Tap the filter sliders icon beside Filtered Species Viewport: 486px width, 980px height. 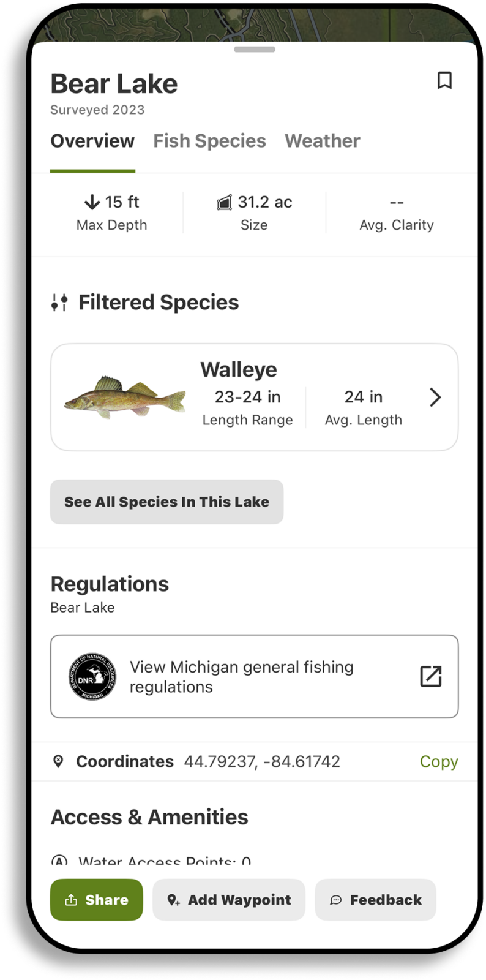[x=59, y=303]
